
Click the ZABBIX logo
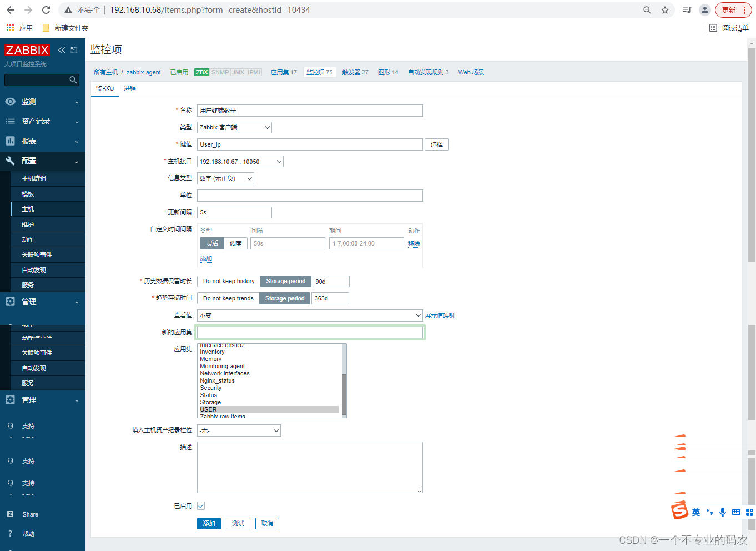[x=27, y=50]
